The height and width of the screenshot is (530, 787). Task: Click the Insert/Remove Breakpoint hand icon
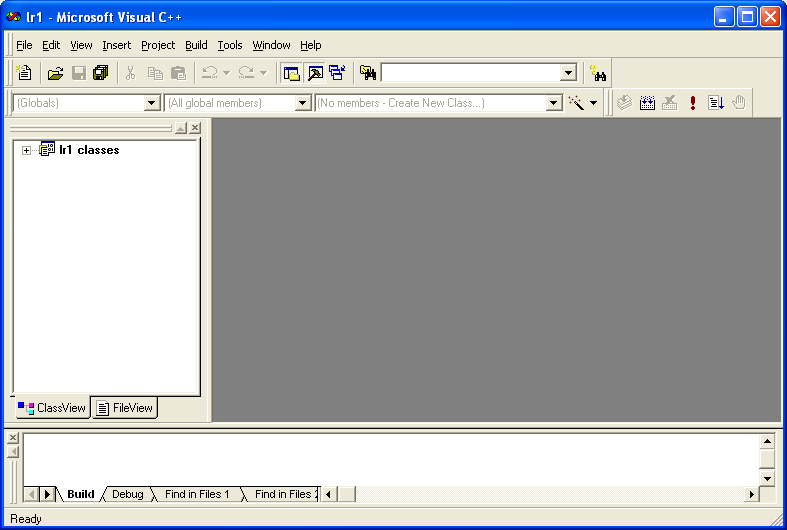point(738,103)
